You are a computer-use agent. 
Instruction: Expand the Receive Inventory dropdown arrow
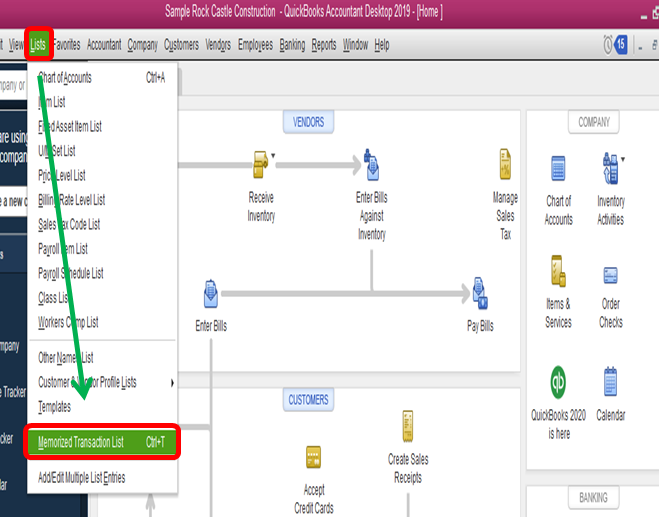(x=273, y=156)
